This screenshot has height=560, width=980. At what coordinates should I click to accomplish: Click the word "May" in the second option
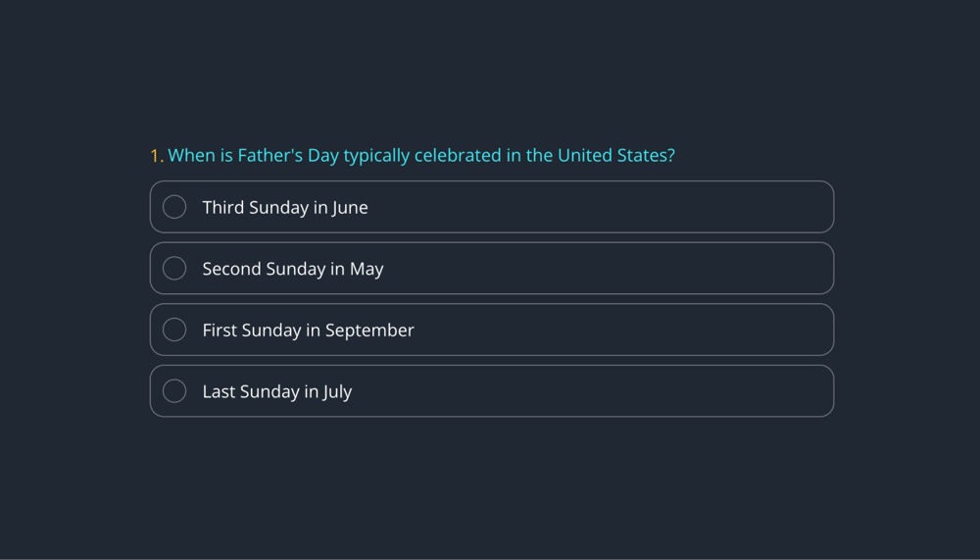coord(367,269)
